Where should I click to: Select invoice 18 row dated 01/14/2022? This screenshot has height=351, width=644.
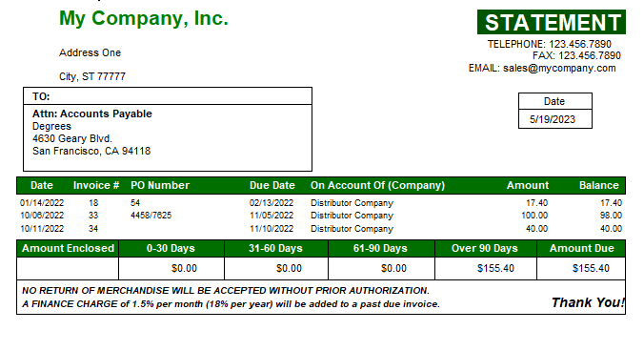tap(321, 203)
